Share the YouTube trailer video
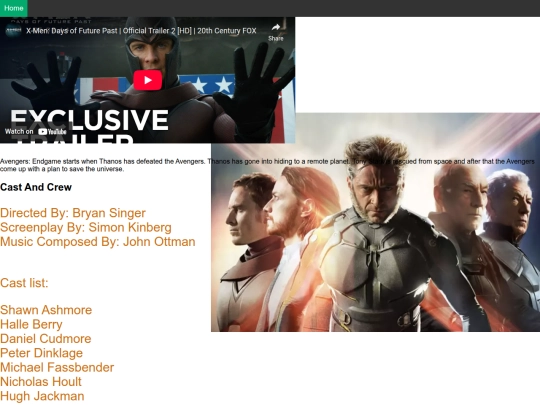The width and height of the screenshot is (540, 405). 276,32
